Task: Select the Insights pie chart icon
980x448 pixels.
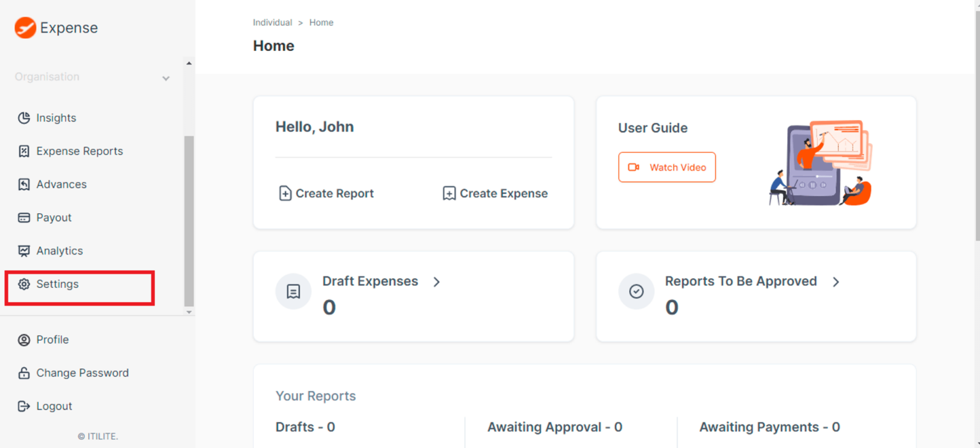Action: [x=24, y=117]
